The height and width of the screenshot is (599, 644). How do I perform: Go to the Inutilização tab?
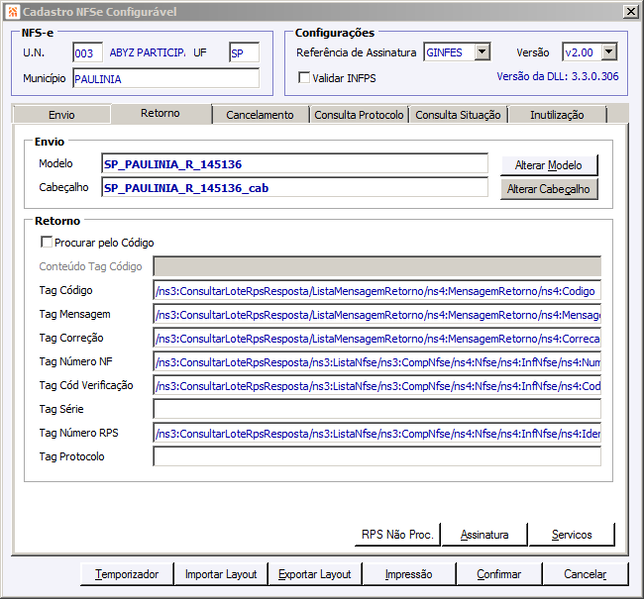(557, 115)
